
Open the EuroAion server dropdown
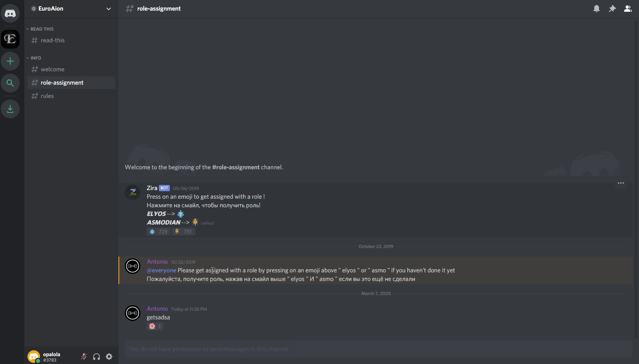coord(71,9)
